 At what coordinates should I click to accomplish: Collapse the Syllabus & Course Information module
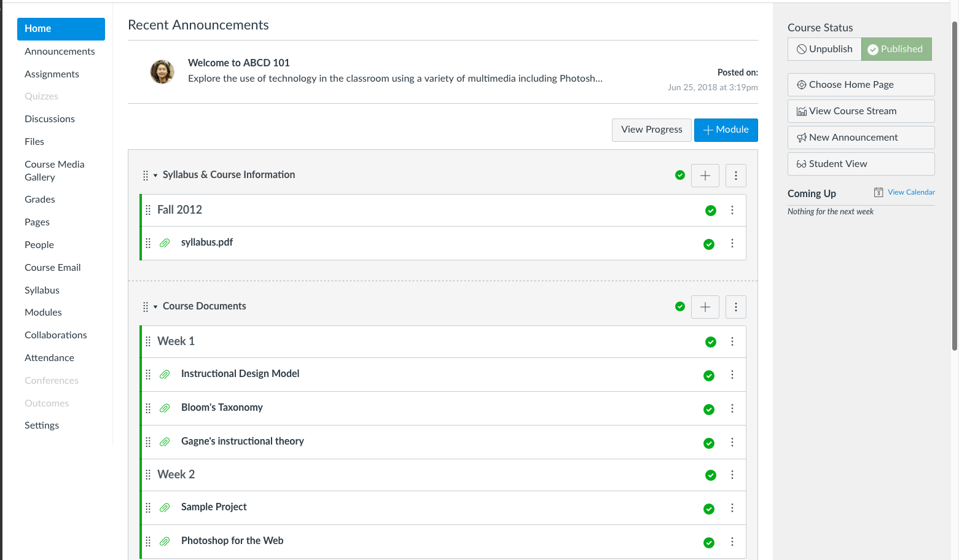tap(155, 176)
